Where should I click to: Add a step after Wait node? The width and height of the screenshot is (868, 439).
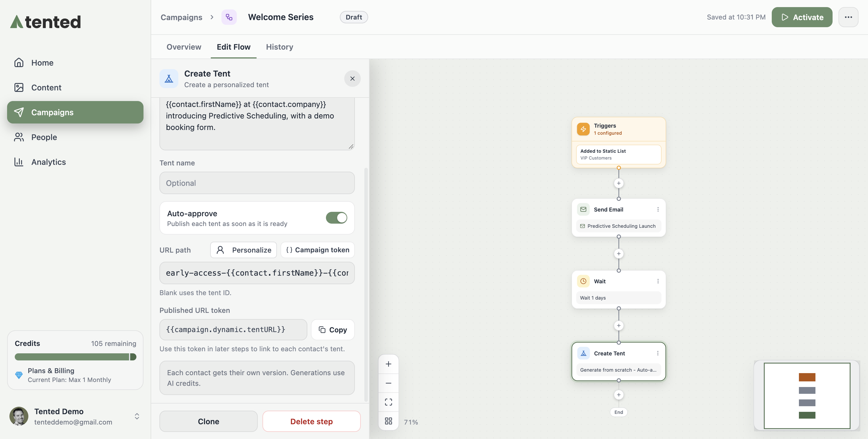618,325
